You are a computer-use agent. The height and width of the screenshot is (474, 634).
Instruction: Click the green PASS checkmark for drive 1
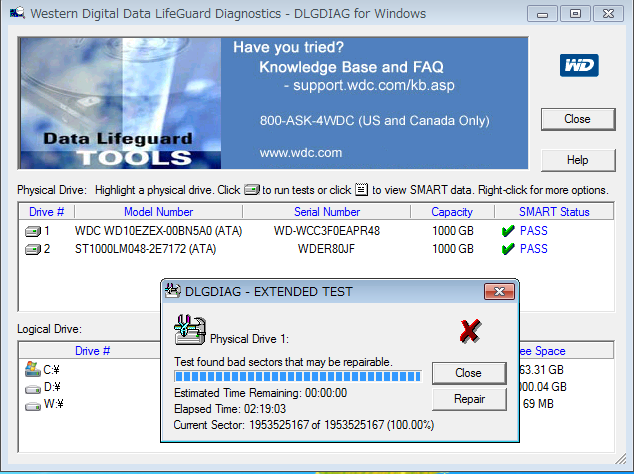(508, 231)
